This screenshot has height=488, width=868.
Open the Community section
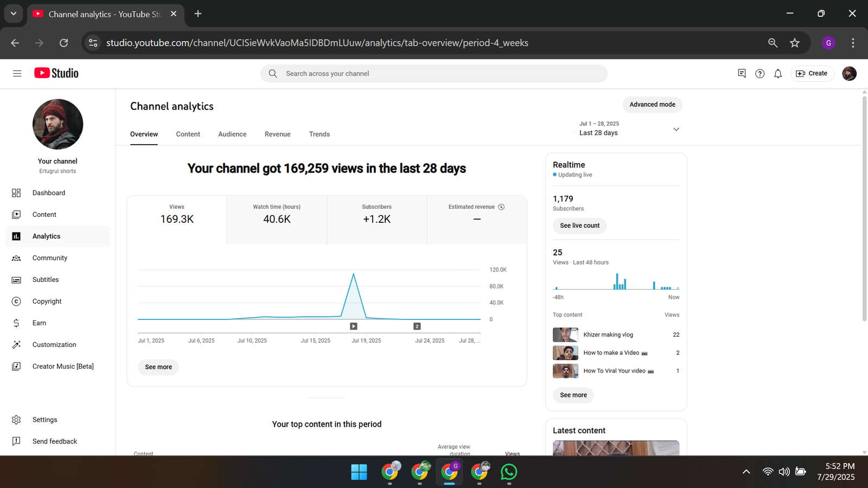58,258
